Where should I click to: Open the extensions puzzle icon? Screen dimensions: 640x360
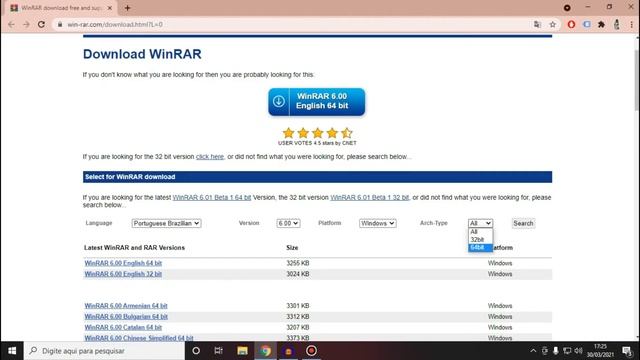pyautogui.click(x=601, y=24)
